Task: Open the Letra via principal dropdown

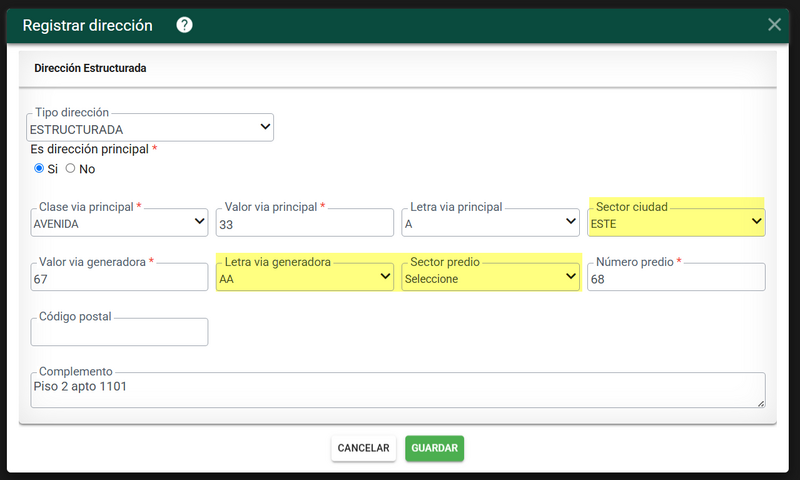Action: (490, 223)
